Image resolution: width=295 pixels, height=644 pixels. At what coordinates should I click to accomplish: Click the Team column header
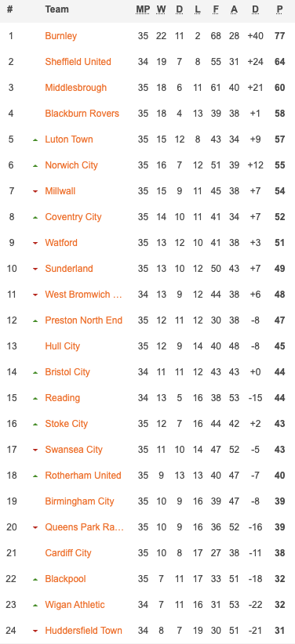click(56, 9)
